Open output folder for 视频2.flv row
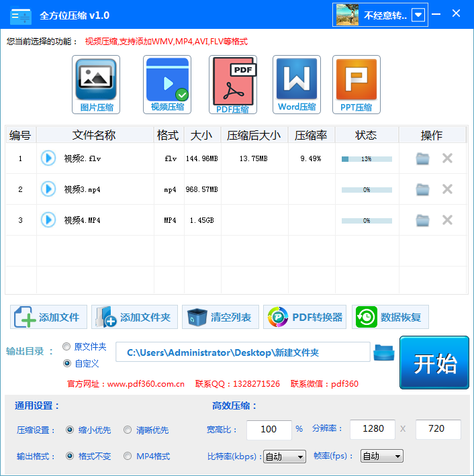 pos(422,158)
